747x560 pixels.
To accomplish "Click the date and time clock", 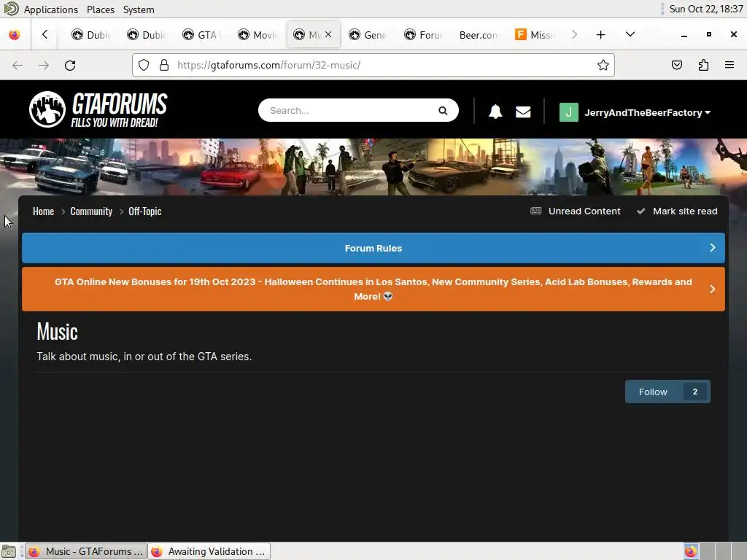I will (x=705, y=9).
